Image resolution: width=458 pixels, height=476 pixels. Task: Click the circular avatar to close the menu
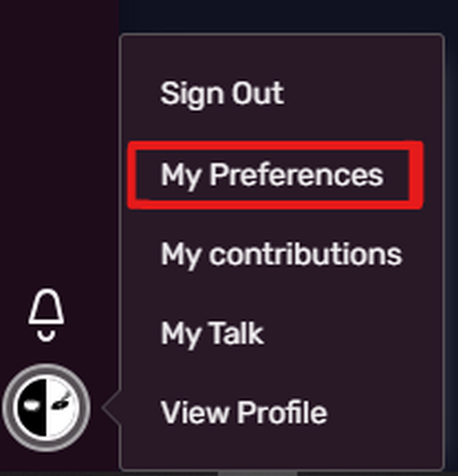click(x=46, y=408)
